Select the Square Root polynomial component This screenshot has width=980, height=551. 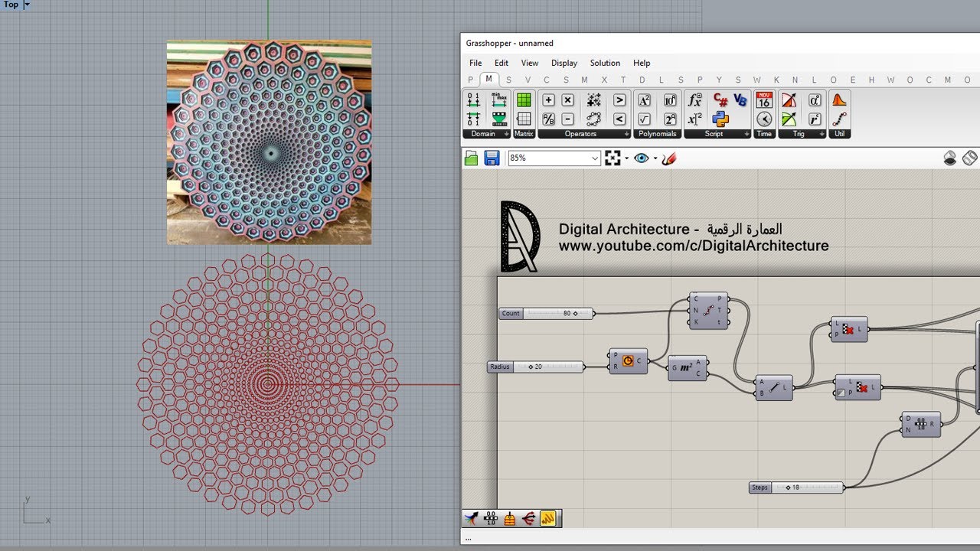[644, 119]
